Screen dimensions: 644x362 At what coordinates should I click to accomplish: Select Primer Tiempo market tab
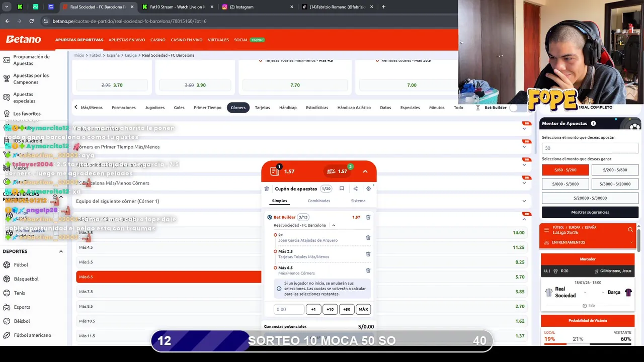[x=207, y=108]
